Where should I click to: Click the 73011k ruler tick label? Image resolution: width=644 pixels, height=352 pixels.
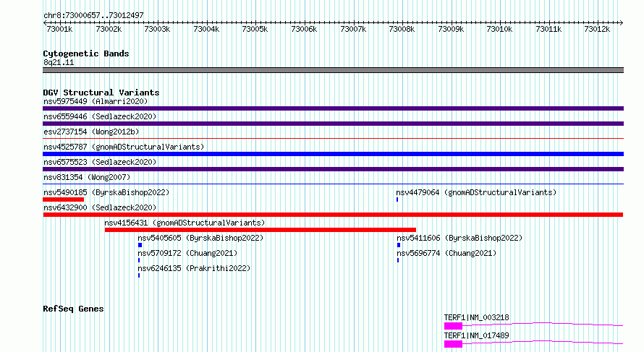[548, 30]
